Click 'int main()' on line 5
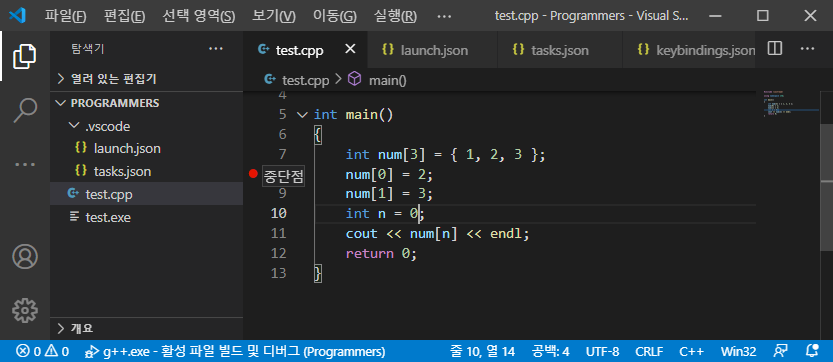The height and width of the screenshot is (362, 833). [354, 114]
